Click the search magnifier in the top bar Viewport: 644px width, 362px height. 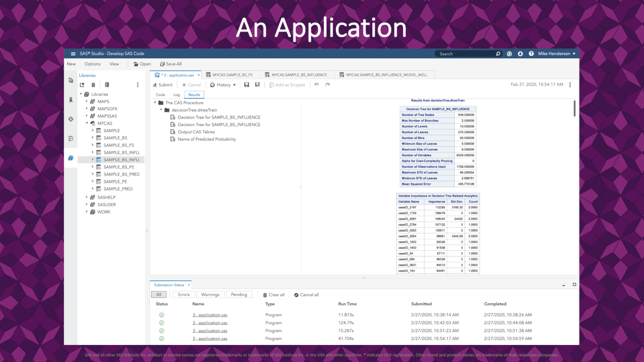[x=498, y=53]
